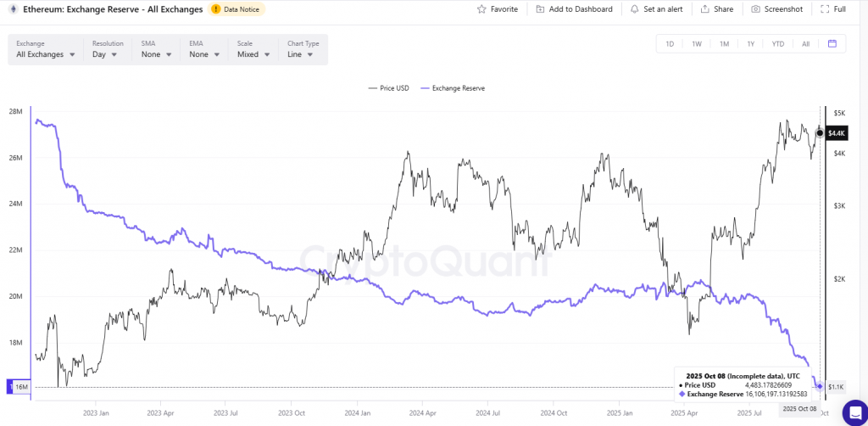Take a chart Screenshot with camera icon

[756, 9]
